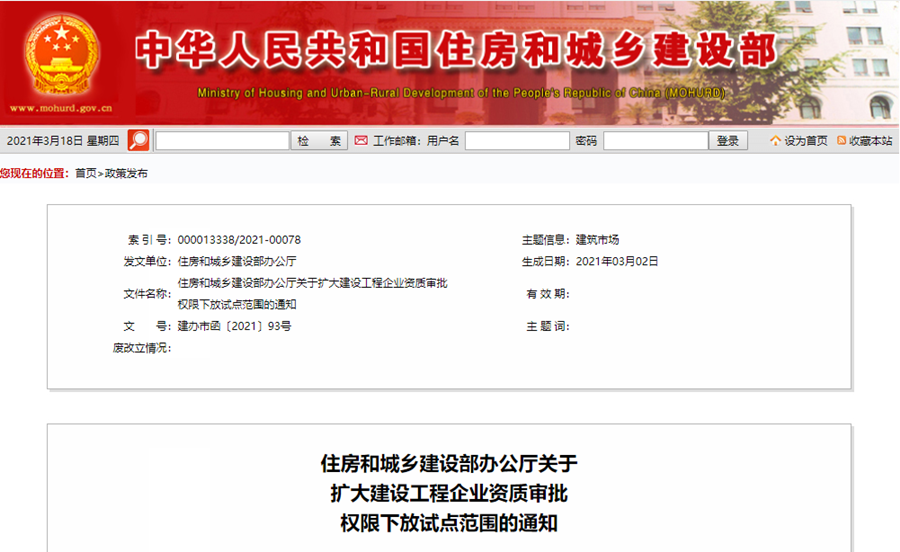Viewport: 900px width, 552px height.
Task: Open the 收藏本站 link
Action: pyautogui.click(x=870, y=141)
